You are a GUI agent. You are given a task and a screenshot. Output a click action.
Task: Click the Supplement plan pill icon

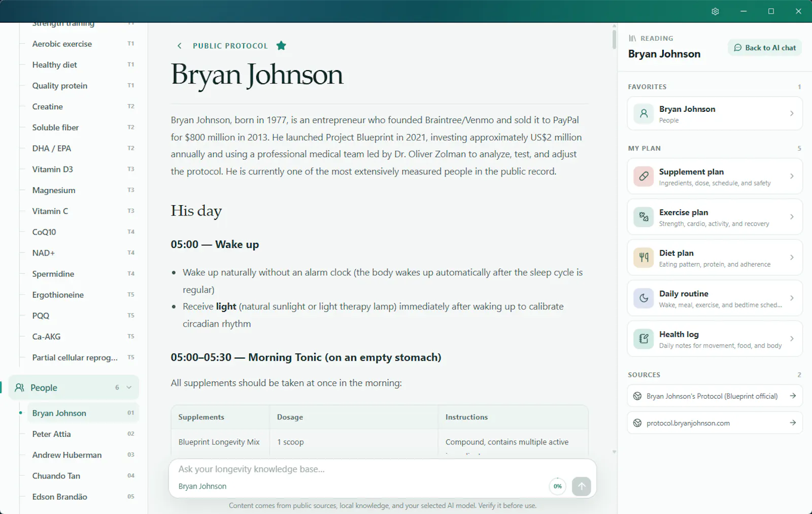644,176
